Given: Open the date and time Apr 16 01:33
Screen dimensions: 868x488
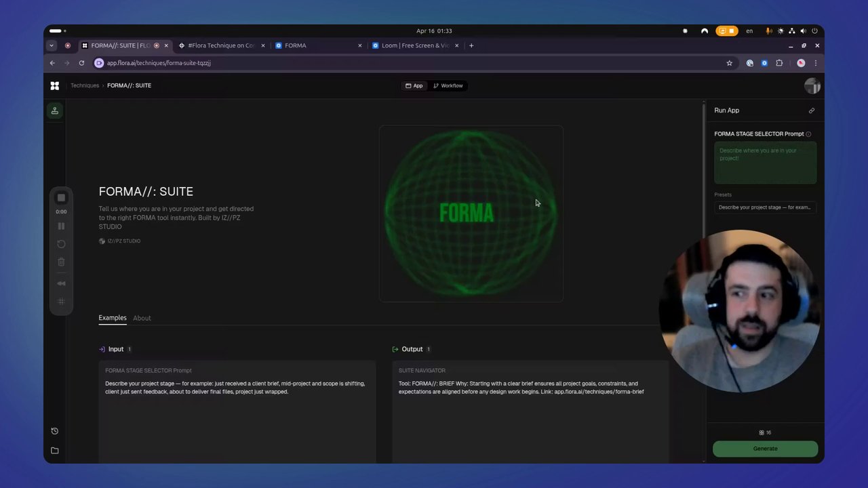Looking at the screenshot, I should (x=434, y=31).
